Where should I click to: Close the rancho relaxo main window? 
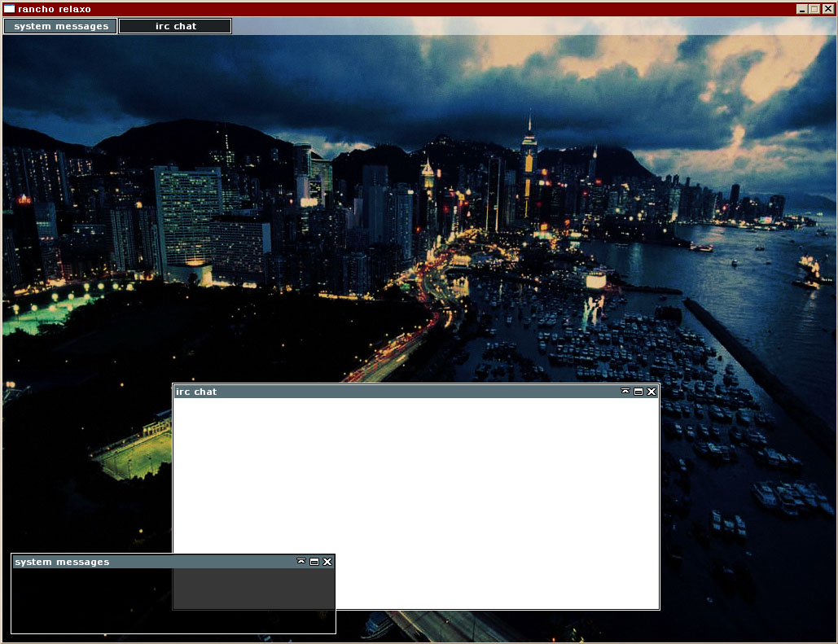[828, 9]
